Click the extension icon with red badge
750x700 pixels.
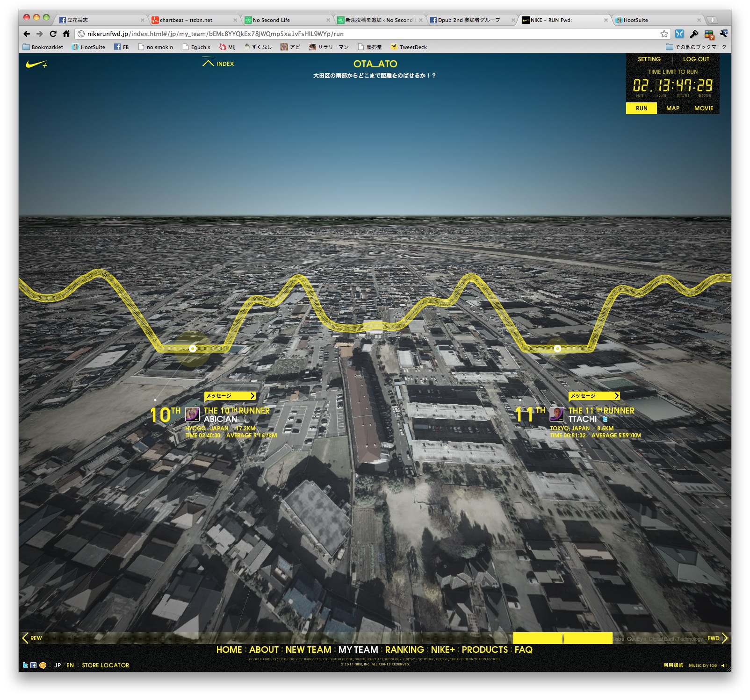[x=709, y=34]
